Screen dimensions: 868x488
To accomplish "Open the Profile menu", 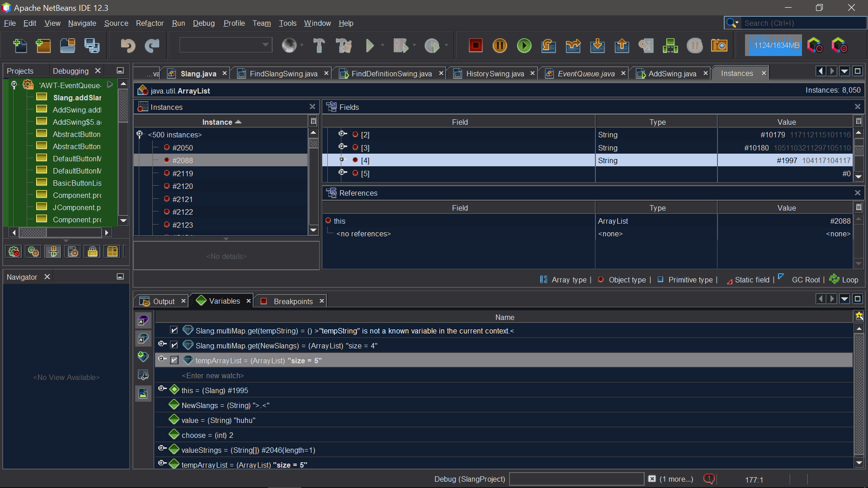I will click(x=234, y=23).
